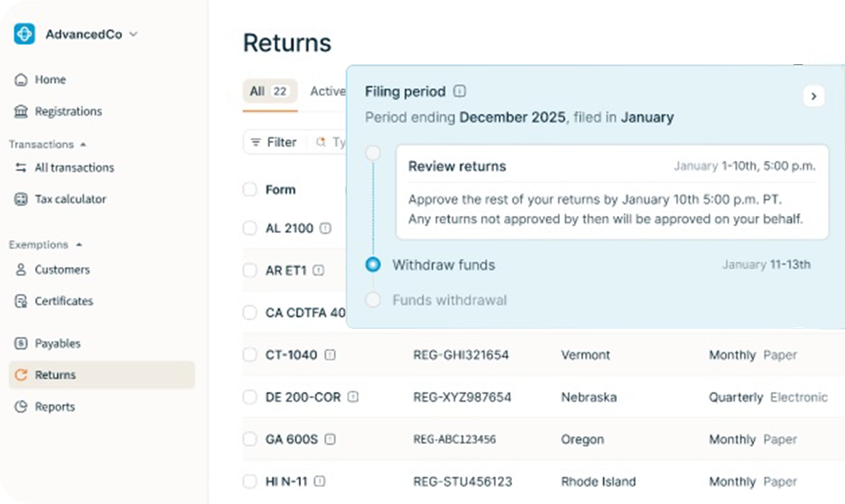845x504 pixels.
Task: Click the Reports pie chart icon
Action: [x=21, y=407]
